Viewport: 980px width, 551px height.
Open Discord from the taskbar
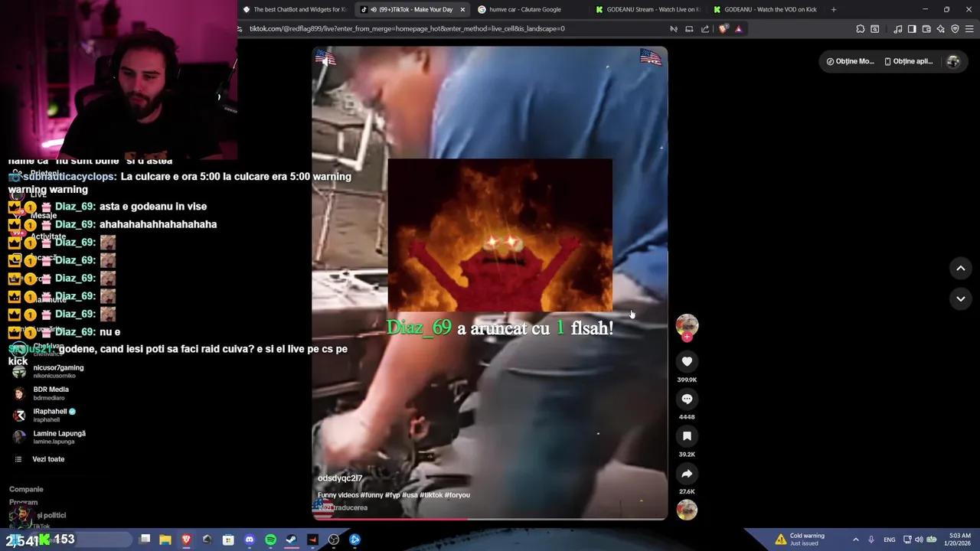250,540
